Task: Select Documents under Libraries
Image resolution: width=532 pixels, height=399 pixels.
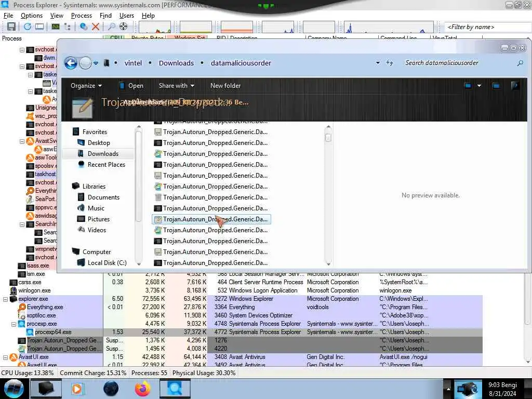Action: click(x=103, y=197)
